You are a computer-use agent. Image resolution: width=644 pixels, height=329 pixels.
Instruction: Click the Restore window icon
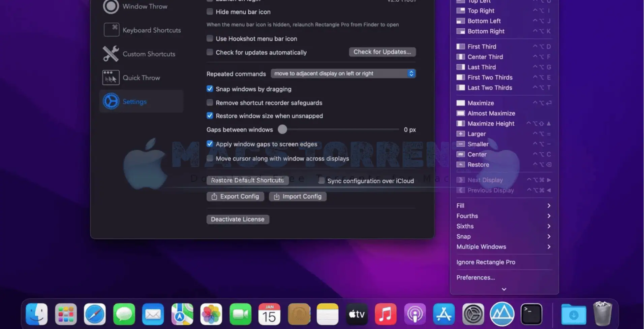(460, 165)
